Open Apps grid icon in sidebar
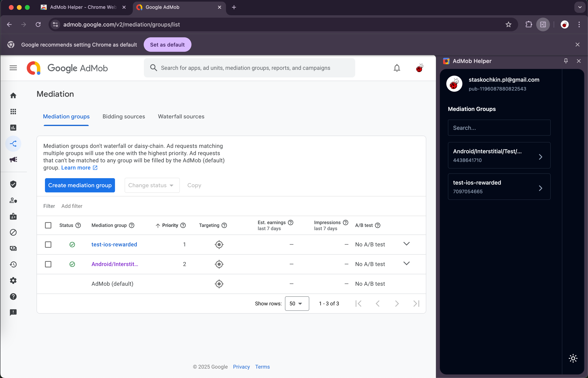This screenshot has width=588, height=378. (13, 111)
